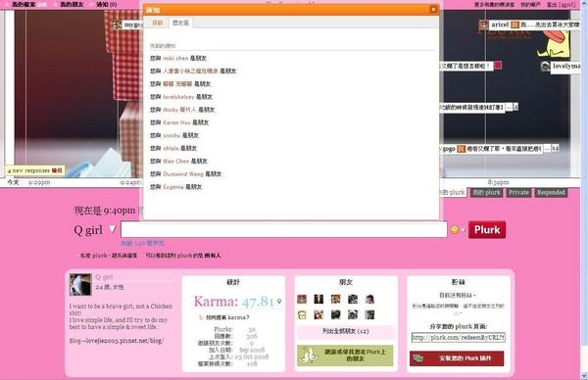The width and height of the screenshot is (588, 380).
Task: Click the first friend avatar in 朋友 panel
Action: pyautogui.click(x=302, y=299)
